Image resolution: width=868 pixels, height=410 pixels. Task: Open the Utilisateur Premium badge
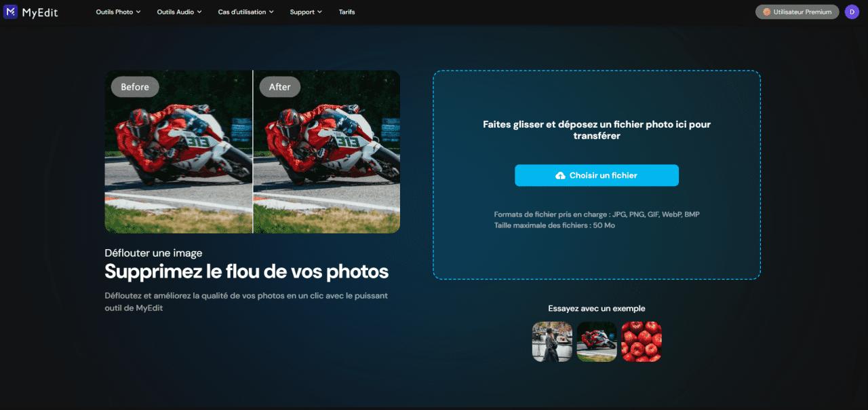tap(796, 12)
